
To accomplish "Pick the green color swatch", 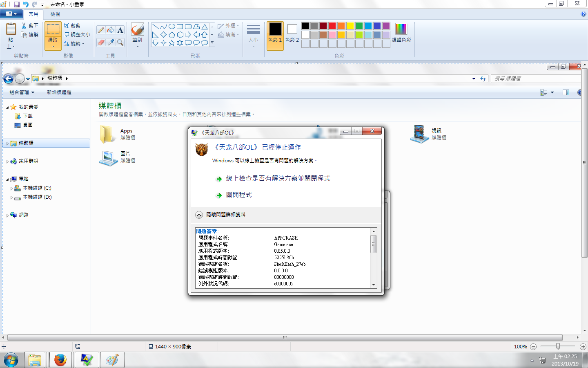I will pyautogui.click(x=359, y=26).
